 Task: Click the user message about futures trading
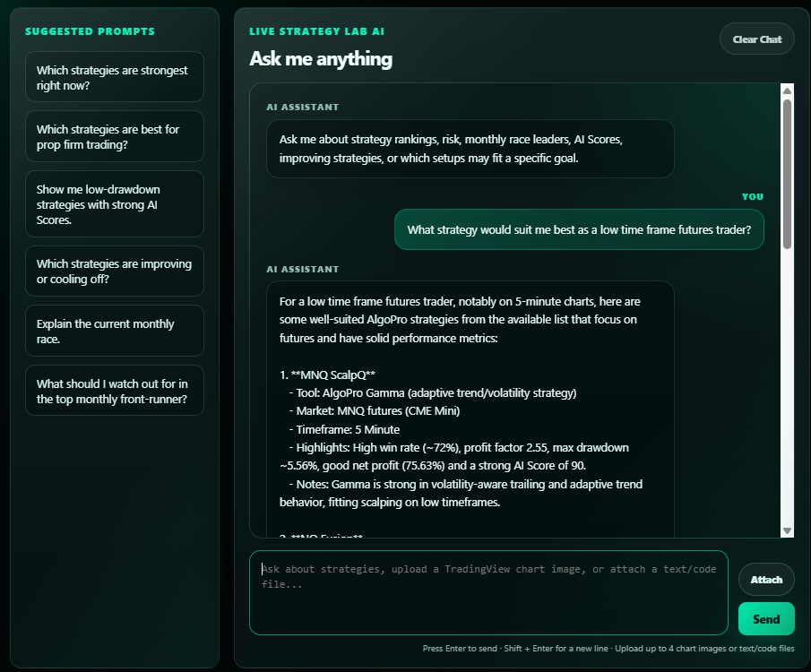coord(579,229)
